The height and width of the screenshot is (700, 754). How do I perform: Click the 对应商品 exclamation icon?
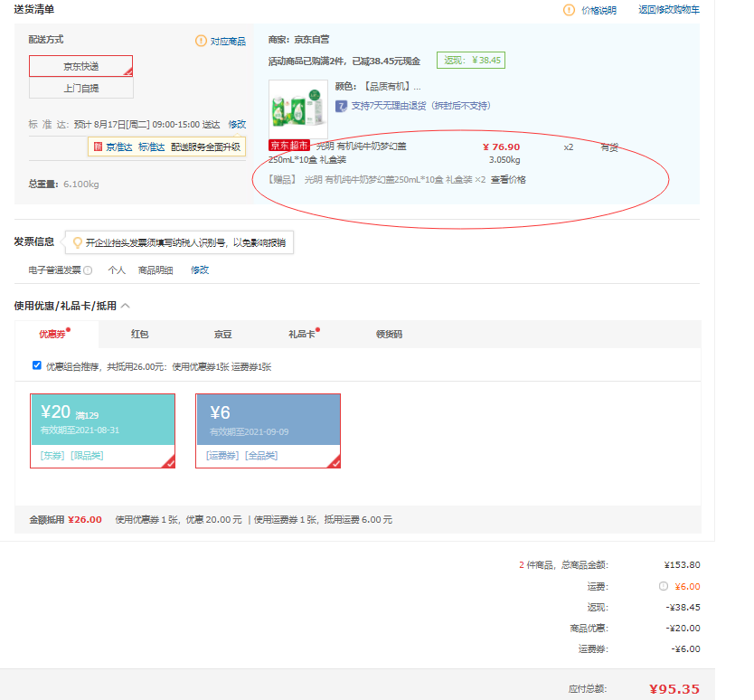201,41
